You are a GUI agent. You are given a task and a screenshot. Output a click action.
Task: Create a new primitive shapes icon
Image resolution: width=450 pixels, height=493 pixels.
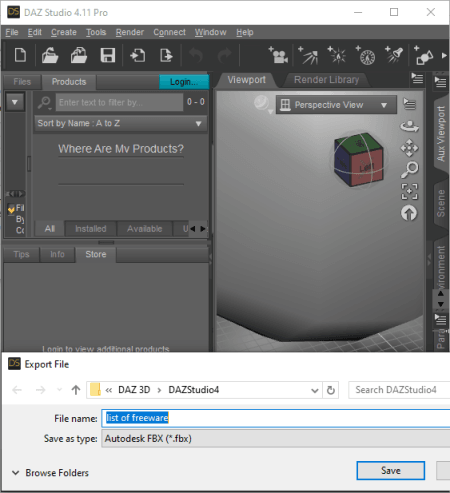423,55
